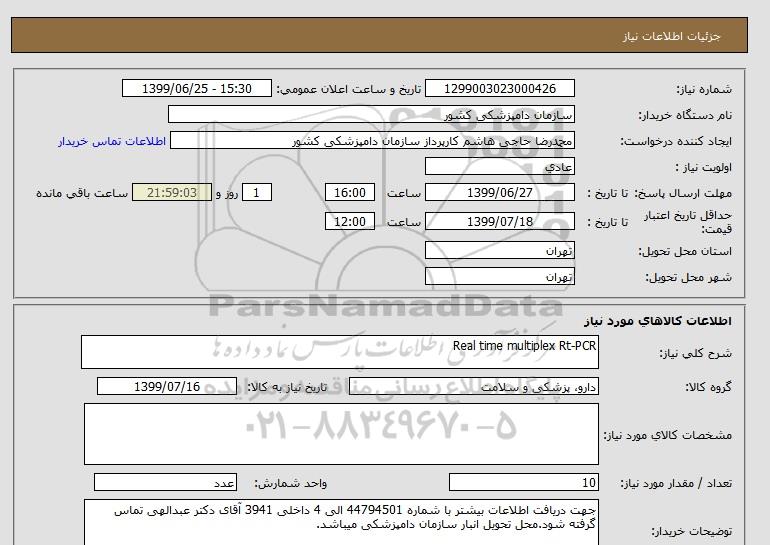Open the اطلاعات تماس خریدار link

point(112,141)
